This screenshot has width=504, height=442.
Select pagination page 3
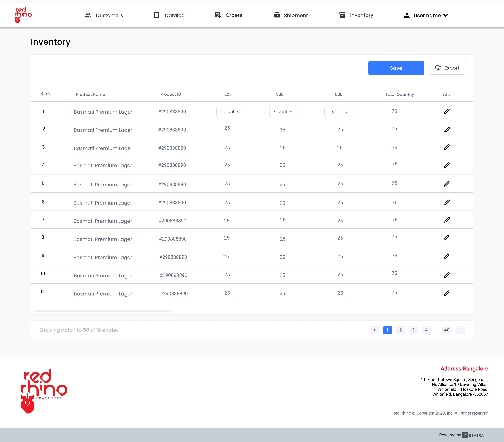coord(413,330)
